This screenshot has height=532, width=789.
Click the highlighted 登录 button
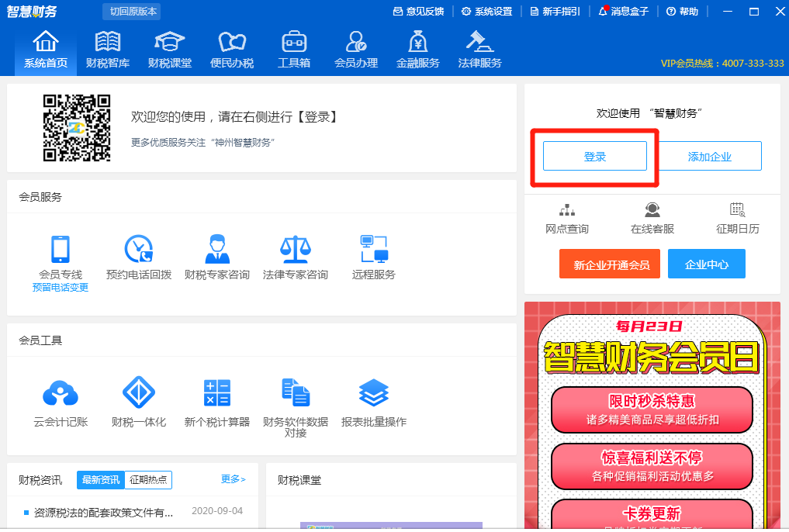click(594, 156)
